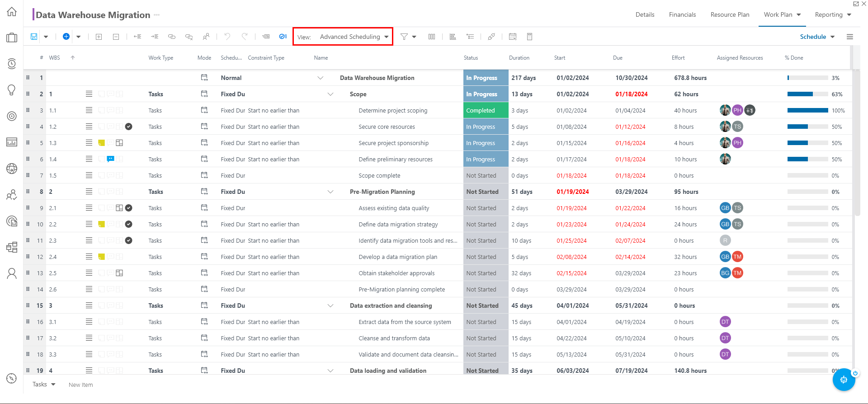The width and height of the screenshot is (868, 404).
Task: Open the Home icon in sidebar
Action: point(12,12)
